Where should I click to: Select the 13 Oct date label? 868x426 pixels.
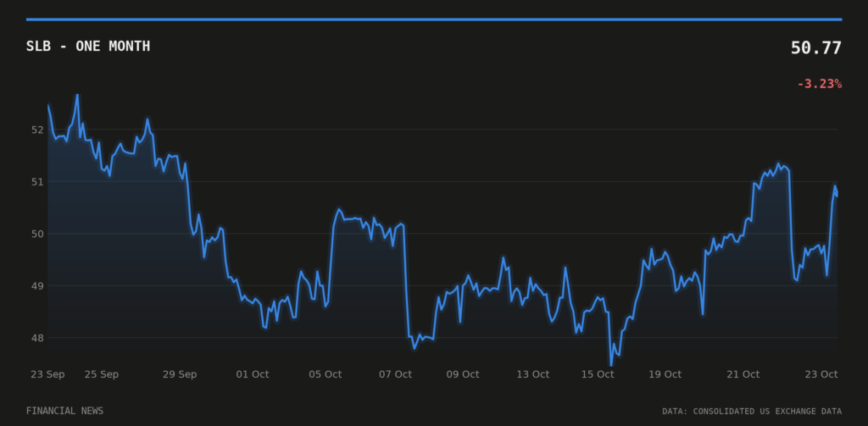coord(532,374)
